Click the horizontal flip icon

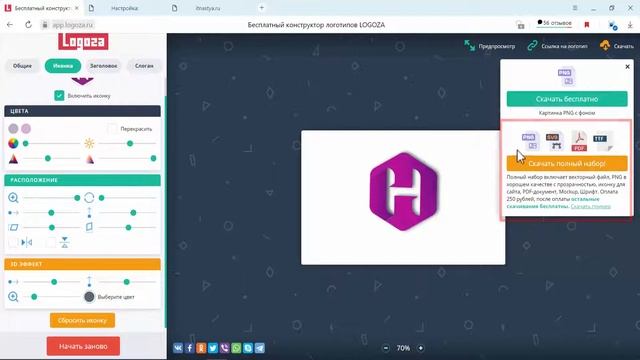coord(27,242)
